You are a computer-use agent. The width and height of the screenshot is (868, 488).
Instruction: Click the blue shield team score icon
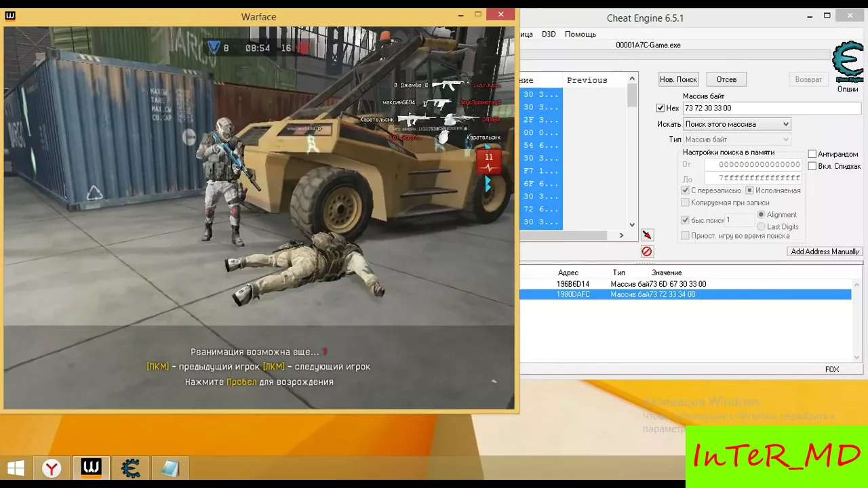coord(214,47)
